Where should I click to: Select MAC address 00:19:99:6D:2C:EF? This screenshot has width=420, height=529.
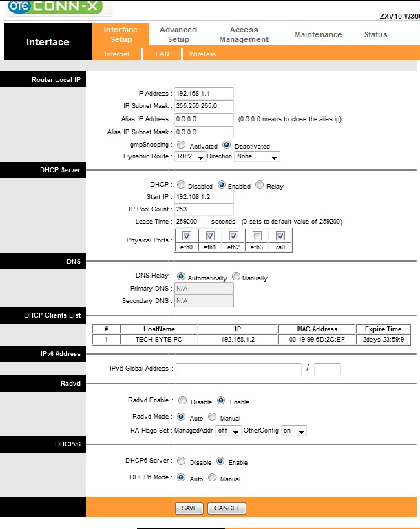(x=317, y=340)
